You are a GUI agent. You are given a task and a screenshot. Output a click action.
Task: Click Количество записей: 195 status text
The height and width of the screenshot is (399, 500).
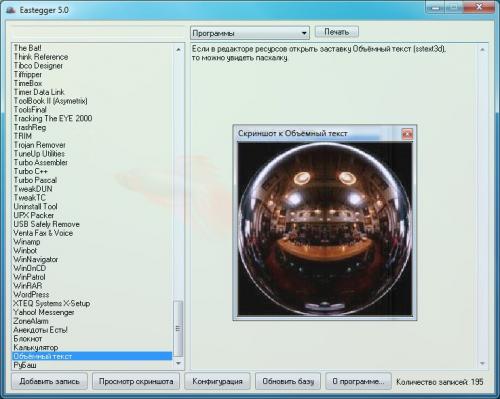440,382
